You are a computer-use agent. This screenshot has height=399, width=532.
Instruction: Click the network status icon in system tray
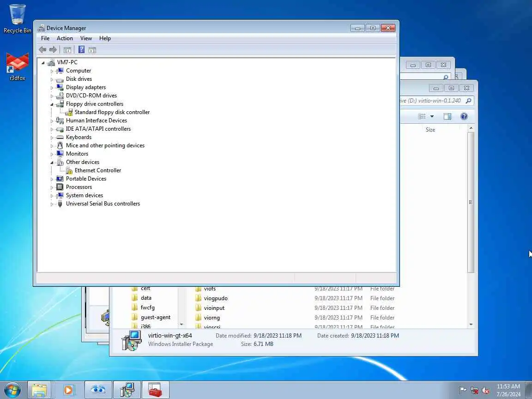click(x=474, y=391)
